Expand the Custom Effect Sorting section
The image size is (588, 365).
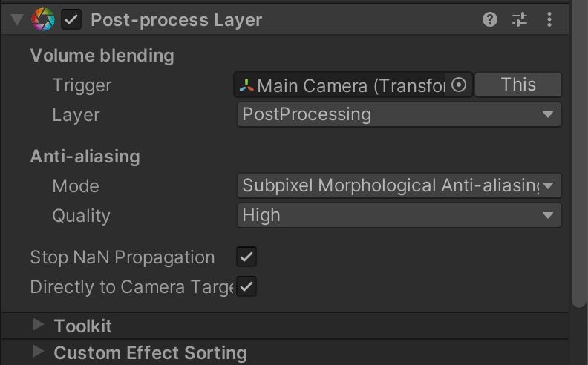(x=38, y=352)
